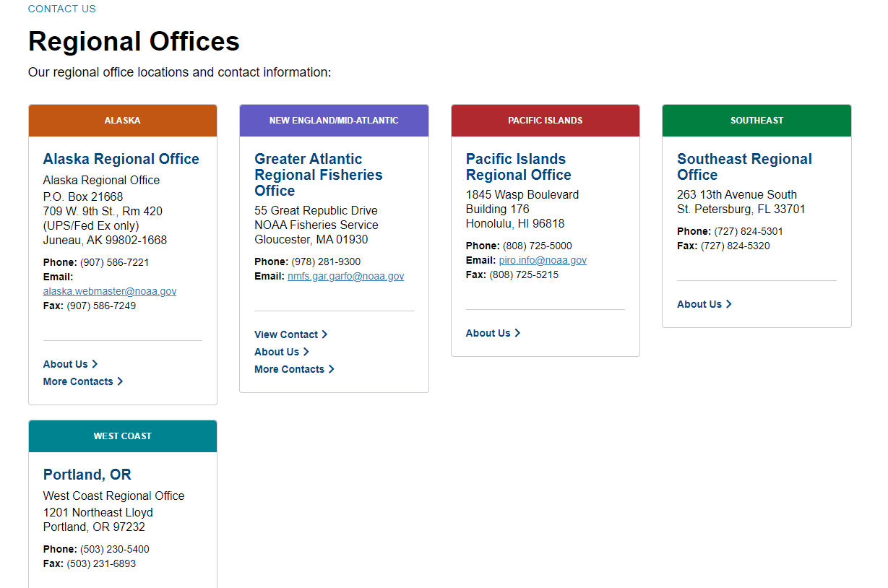Open Greater Atlantic Regional Fisheries Office link
Image resolution: width=888 pixels, height=588 pixels.
[318, 175]
